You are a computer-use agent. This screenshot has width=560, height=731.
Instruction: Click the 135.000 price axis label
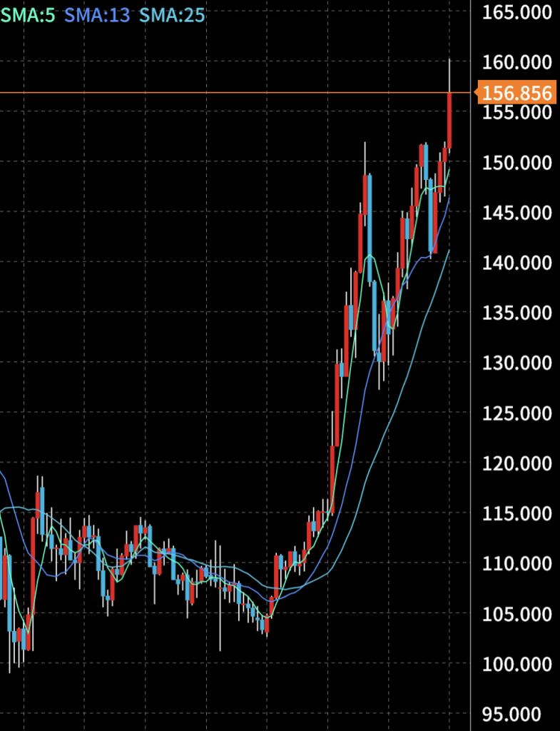pos(516,313)
